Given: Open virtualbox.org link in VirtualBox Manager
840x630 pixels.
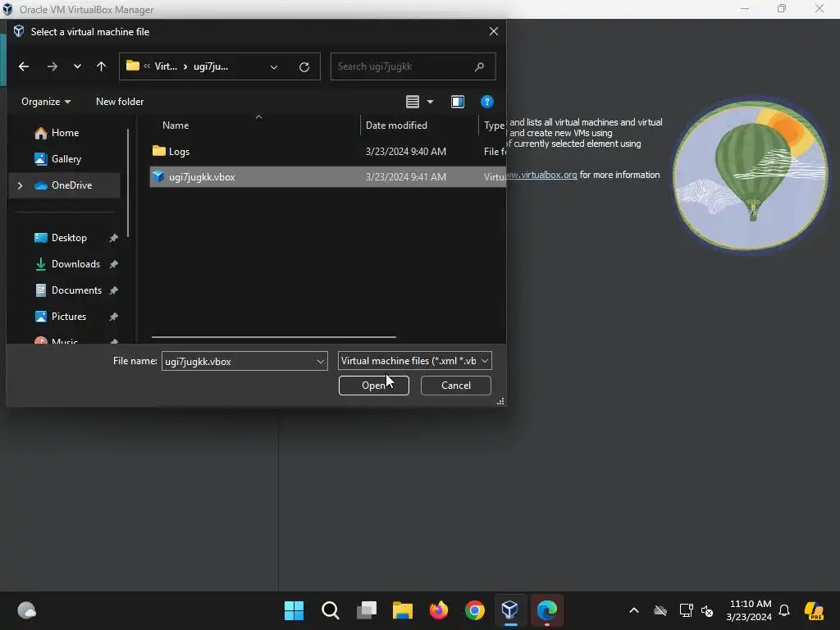Looking at the screenshot, I should click(541, 176).
